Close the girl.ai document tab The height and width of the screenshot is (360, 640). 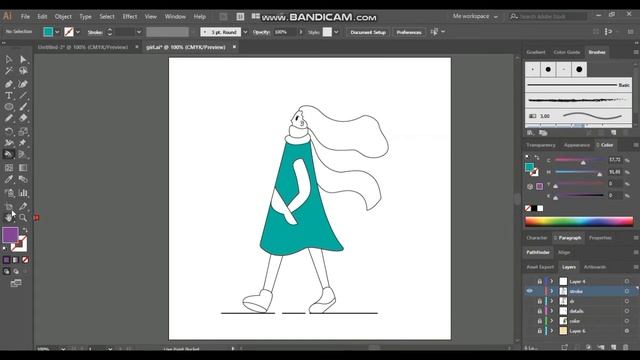234,47
